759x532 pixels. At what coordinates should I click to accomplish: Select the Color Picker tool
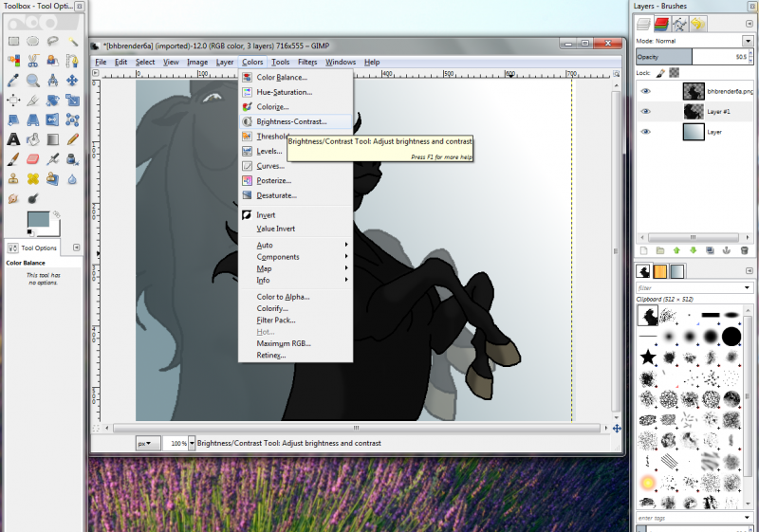point(13,81)
